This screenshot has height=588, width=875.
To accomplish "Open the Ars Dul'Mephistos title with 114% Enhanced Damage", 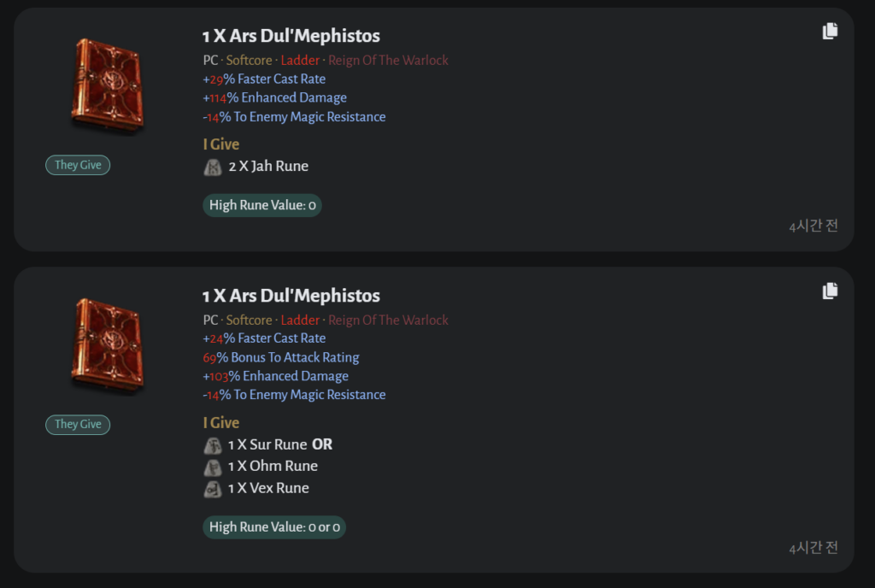I will [x=291, y=36].
